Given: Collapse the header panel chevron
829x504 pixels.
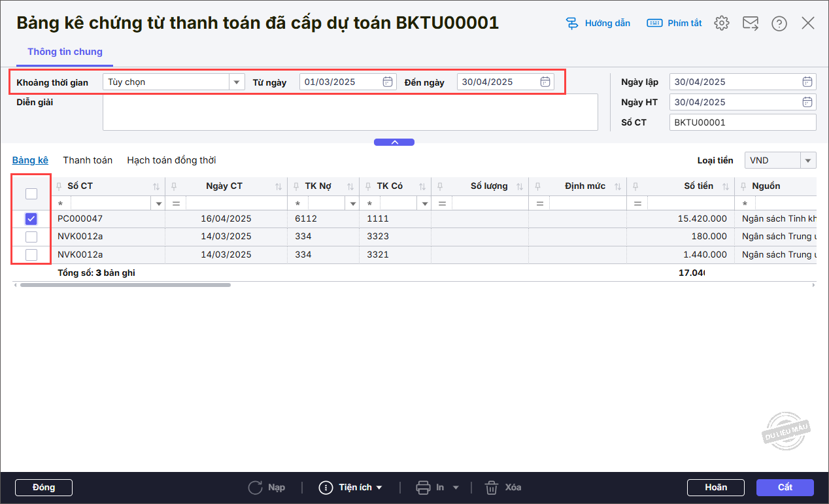Looking at the screenshot, I should [394, 142].
